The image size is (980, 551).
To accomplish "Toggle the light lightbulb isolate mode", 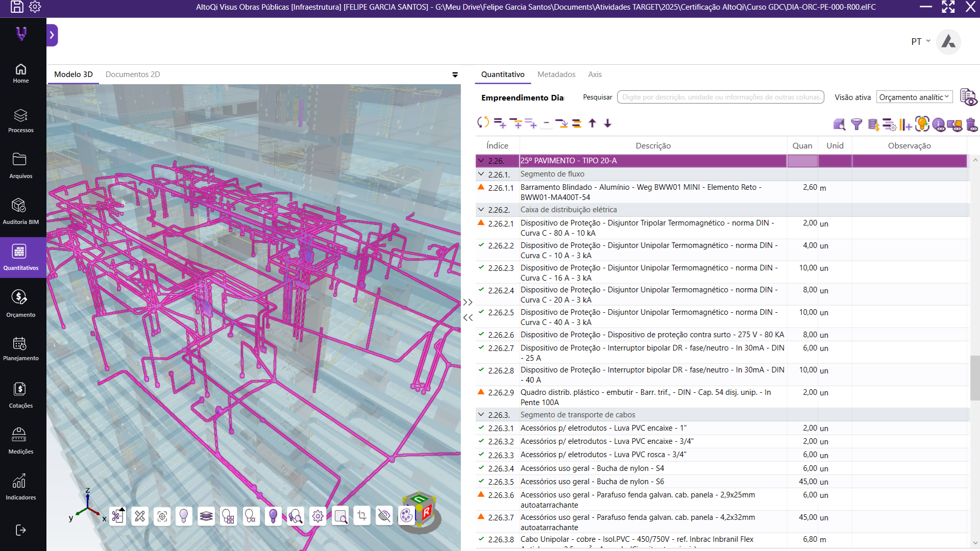I will (x=184, y=516).
